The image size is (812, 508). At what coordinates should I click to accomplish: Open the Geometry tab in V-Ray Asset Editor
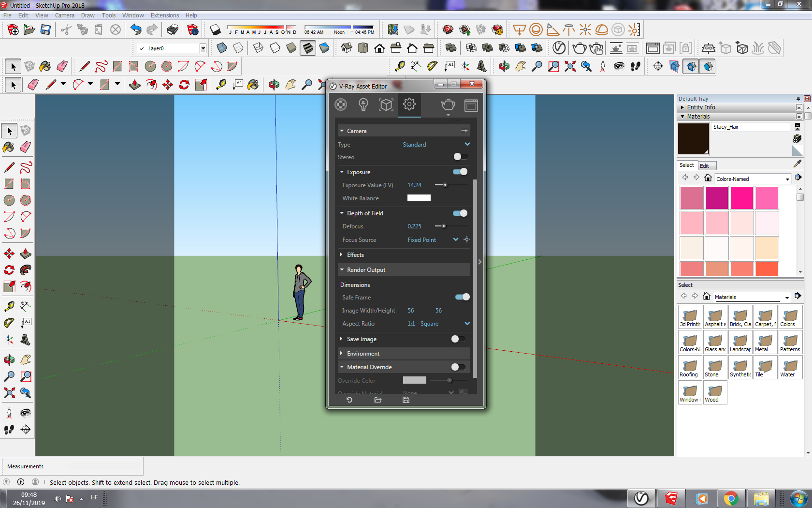[386, 105]
